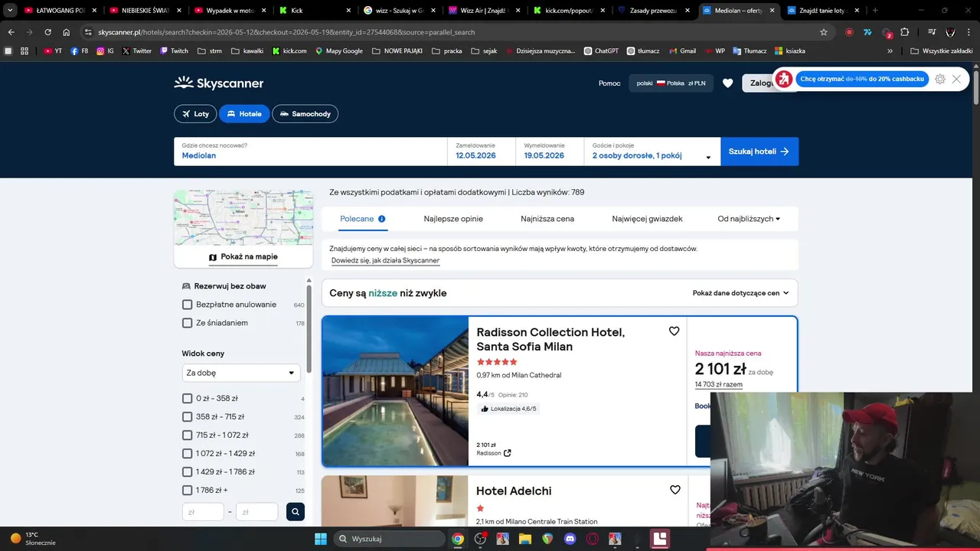This screenshot has height=551, width=980.
Task: Check the Ze śniadaniem filter
Action: pos(187,323)
